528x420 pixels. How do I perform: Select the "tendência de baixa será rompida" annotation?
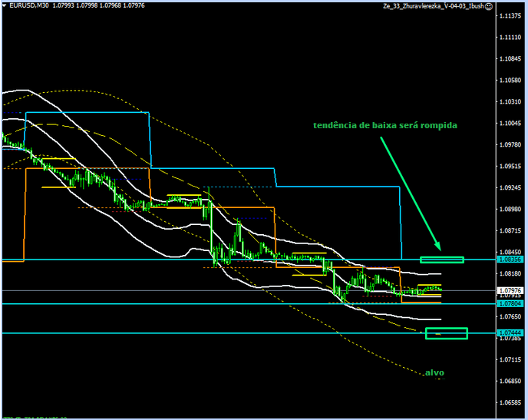[x=385, y=124]
